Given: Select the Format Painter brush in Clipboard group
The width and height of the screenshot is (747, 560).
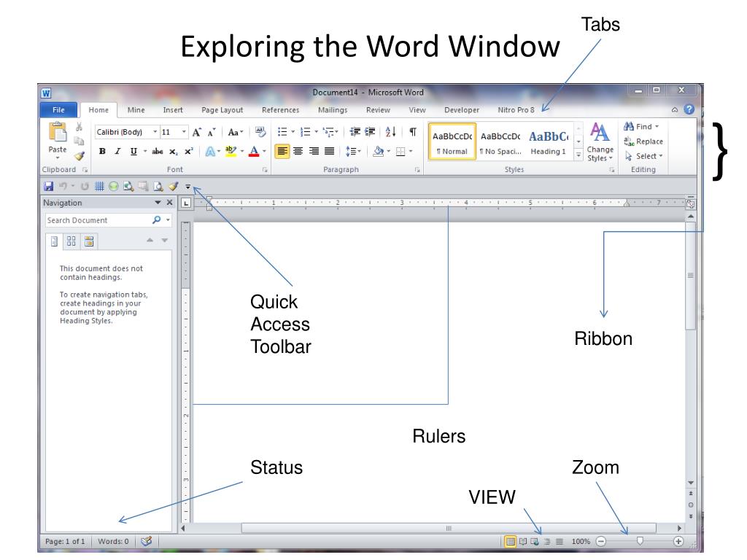Looking at the screenshot, I should [x=79, y=156].
